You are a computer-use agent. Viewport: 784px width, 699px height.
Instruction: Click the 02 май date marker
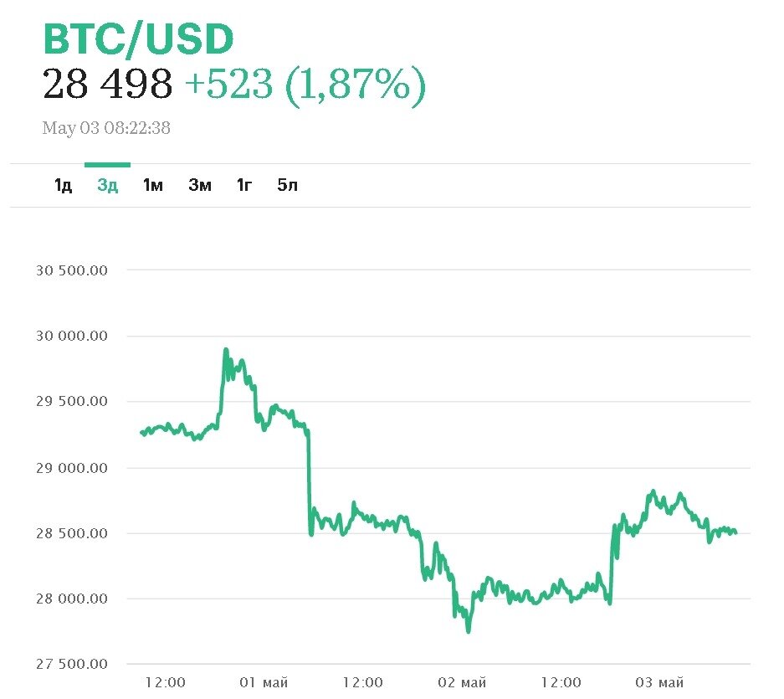pyautogui.click(x=462, y=682)
